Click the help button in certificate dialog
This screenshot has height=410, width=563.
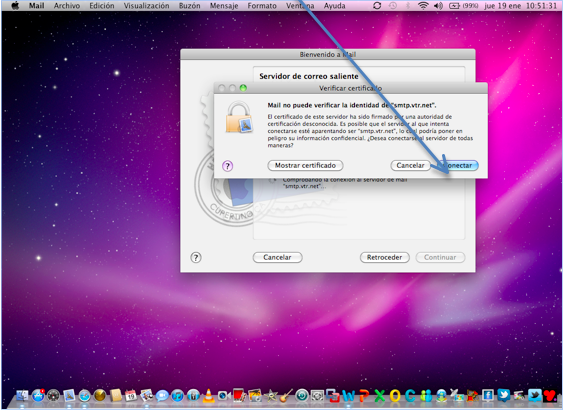pos(228,166)
